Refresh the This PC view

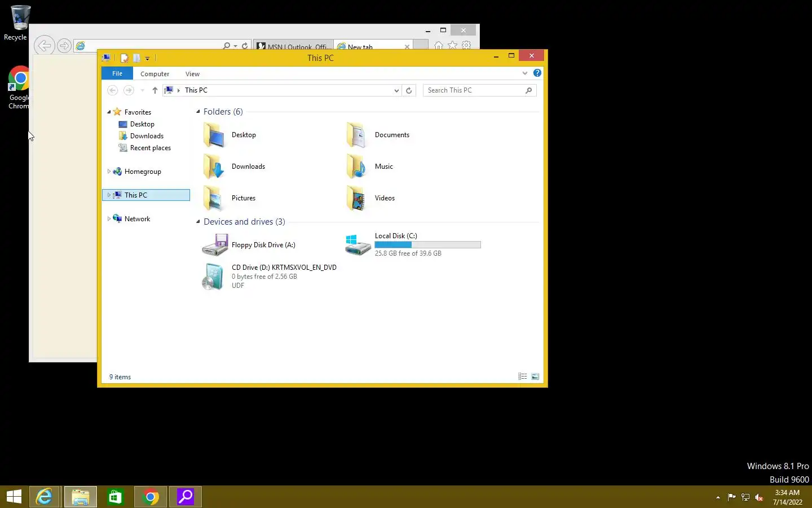point(409,90)
